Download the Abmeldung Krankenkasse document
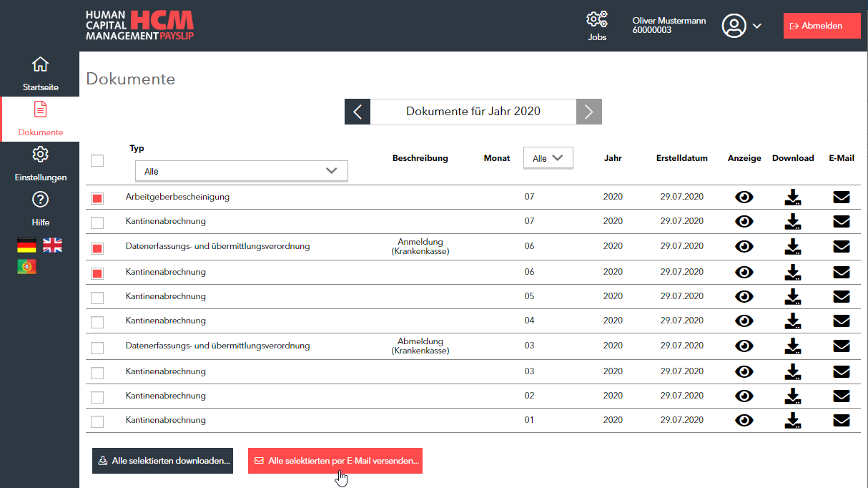This screenshot has height=488, width=868. [793, 346]
